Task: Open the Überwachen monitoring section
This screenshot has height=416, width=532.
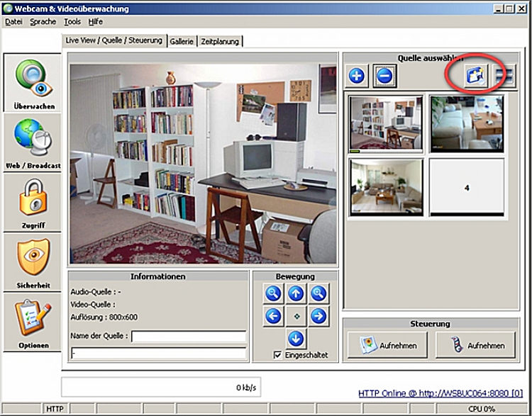Action: point(33,84)
